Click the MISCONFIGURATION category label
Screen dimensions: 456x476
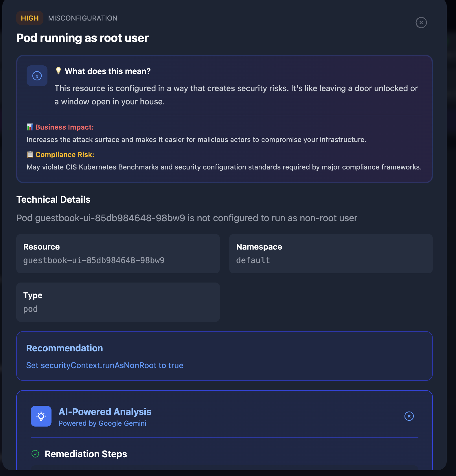(x=83, y=18)
